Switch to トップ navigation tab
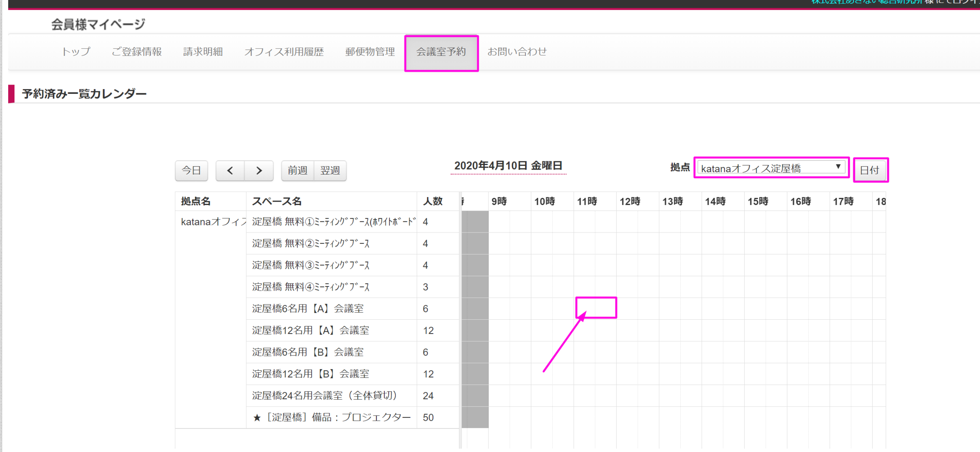Screen dimensions: 980x452 (76, 52)
